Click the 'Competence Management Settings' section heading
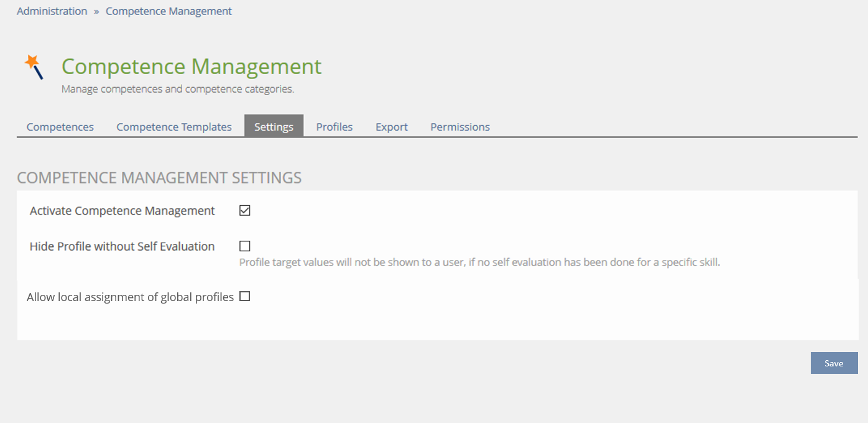868x423 pixels. point(159,178)
